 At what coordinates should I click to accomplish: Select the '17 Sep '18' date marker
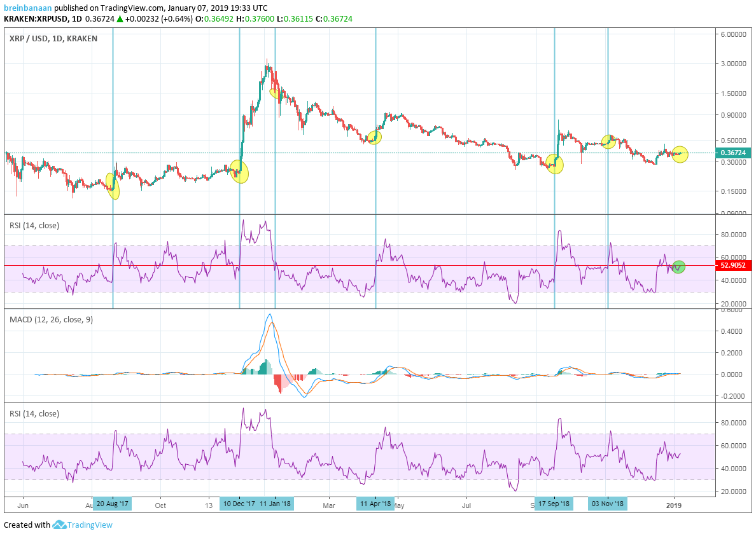point(554,504)
